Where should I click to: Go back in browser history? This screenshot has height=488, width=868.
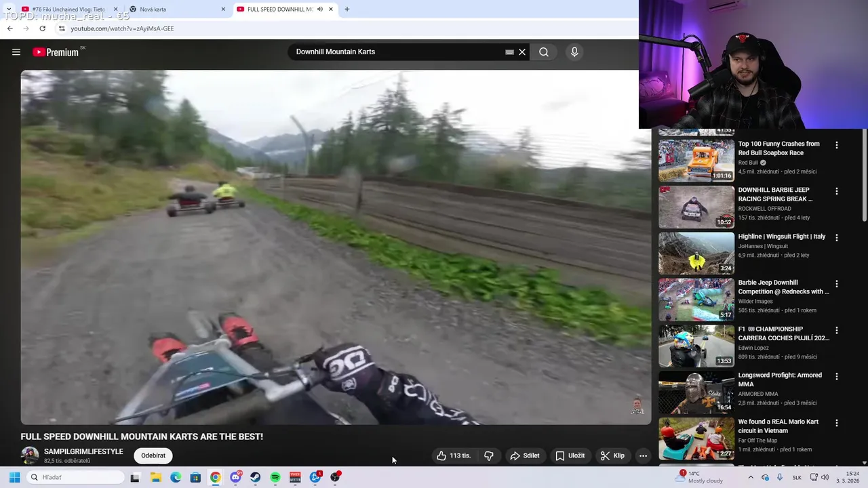pos(9,28)
